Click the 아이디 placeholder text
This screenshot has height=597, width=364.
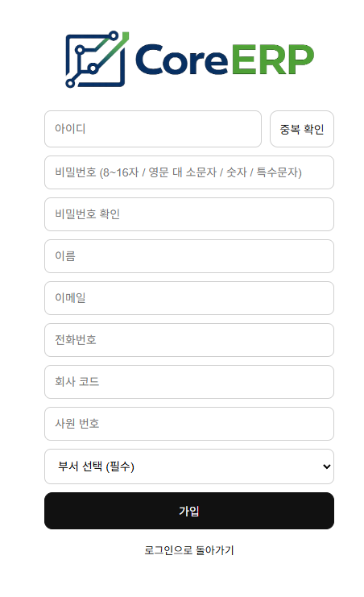coord(70,129)
